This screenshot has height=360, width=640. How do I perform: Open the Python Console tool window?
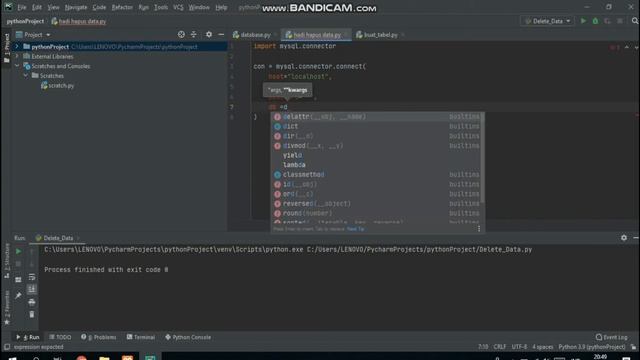[188, 337]
